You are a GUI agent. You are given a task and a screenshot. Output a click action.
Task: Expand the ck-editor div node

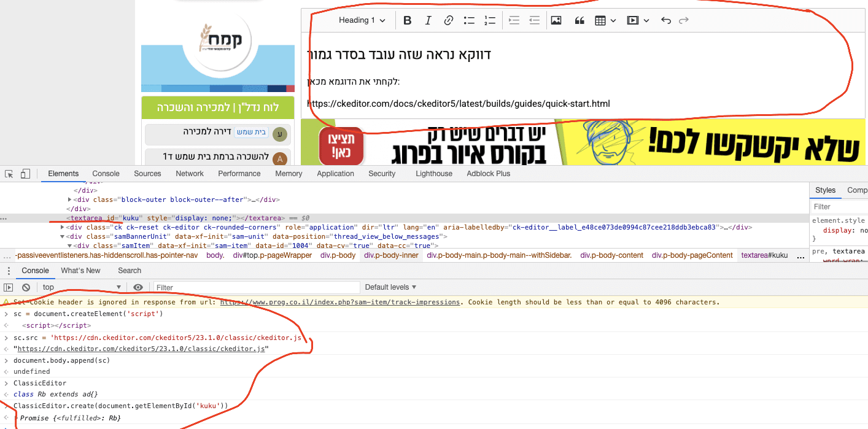(63, 227)
